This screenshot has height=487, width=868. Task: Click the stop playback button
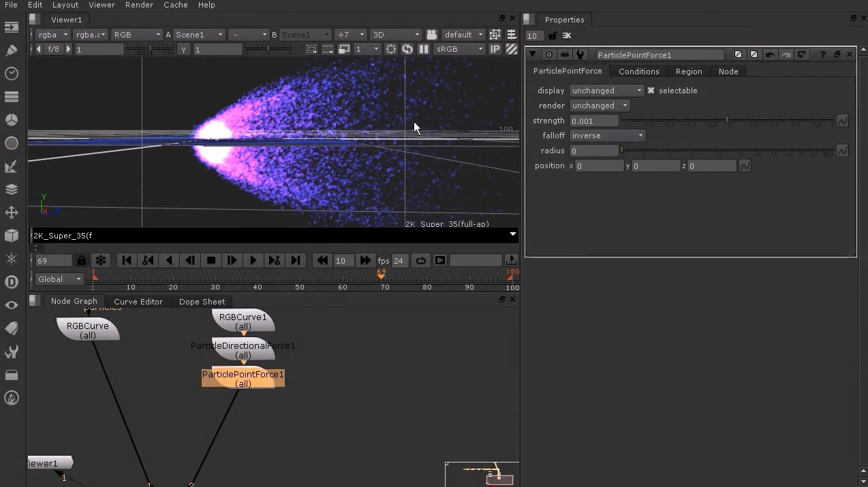pos(211,260)
